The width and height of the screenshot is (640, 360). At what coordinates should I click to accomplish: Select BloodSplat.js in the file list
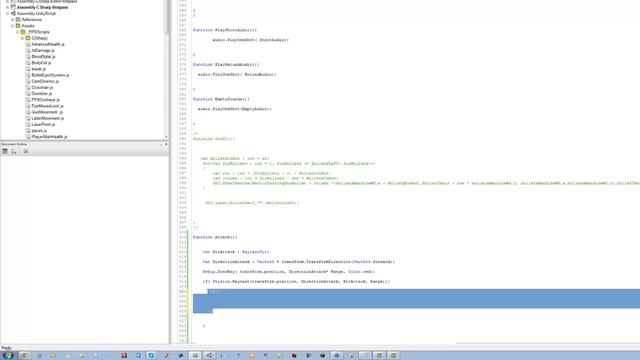[43, 57]
